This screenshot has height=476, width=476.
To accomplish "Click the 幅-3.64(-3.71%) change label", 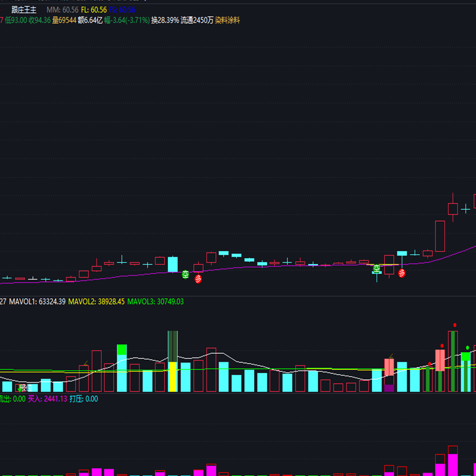I will (127, 20).
